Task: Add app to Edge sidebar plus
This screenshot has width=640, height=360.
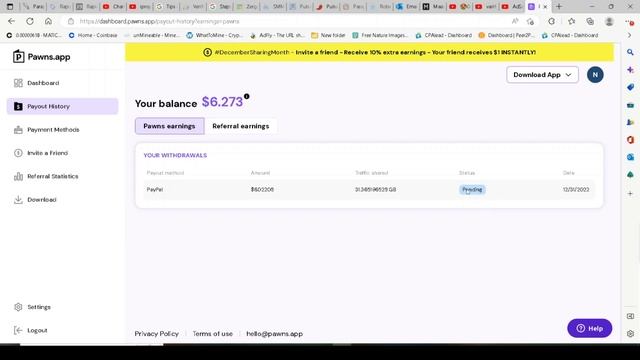Action: coord(630,193)
